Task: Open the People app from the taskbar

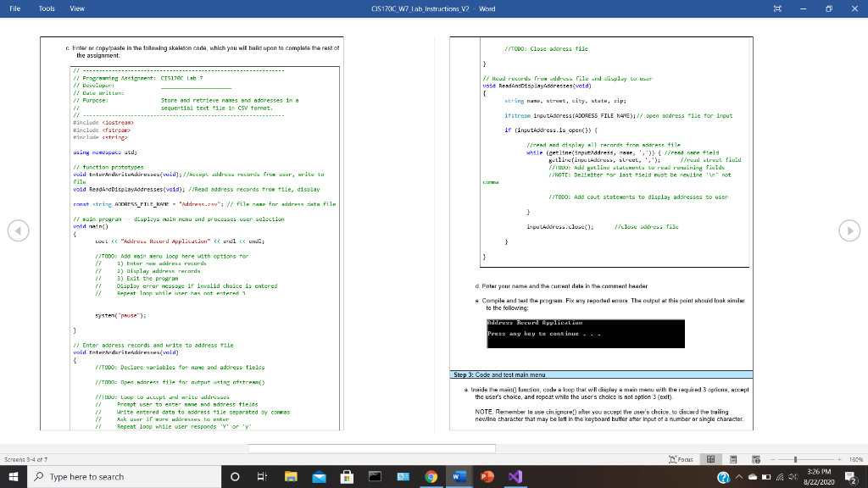Action: tap(403, 476)
